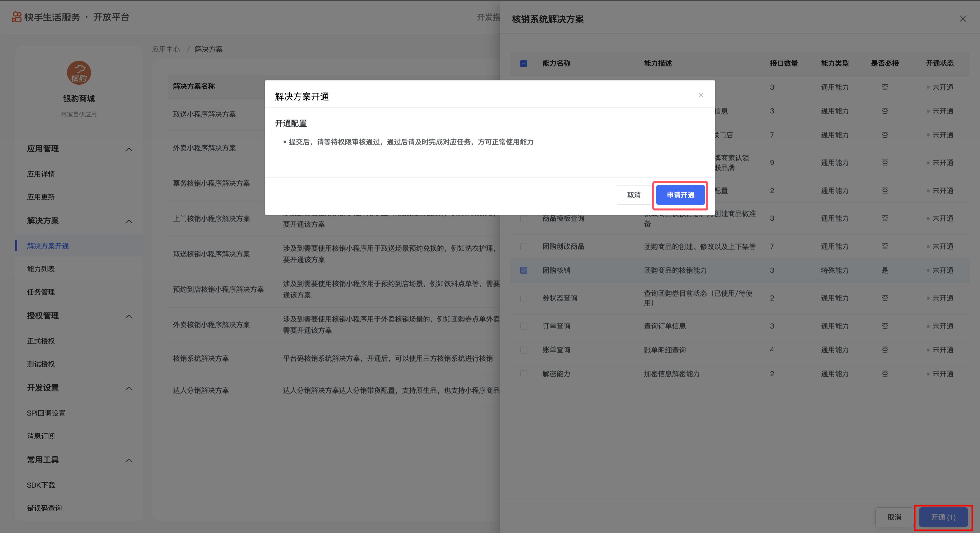Open SDK下载 in the sidebar

coord(41,485)
